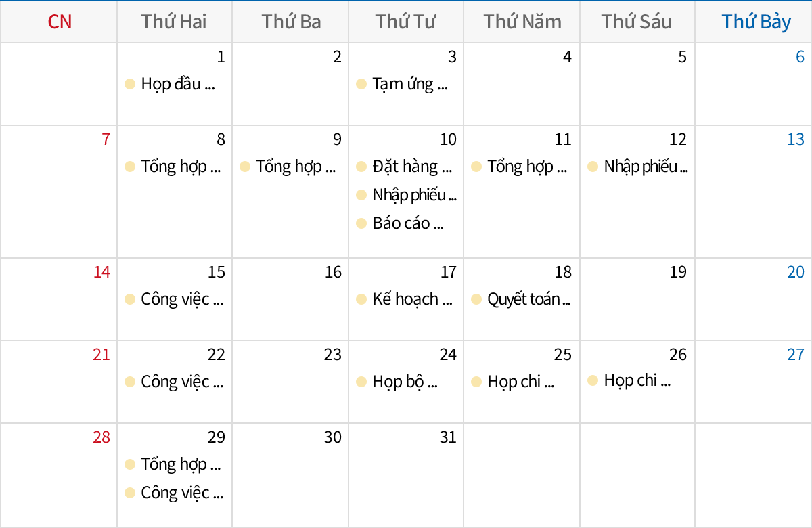Open "Họp chi ..." event on day 25
This screenshot has width=812, height=528.
click(520, 382)
